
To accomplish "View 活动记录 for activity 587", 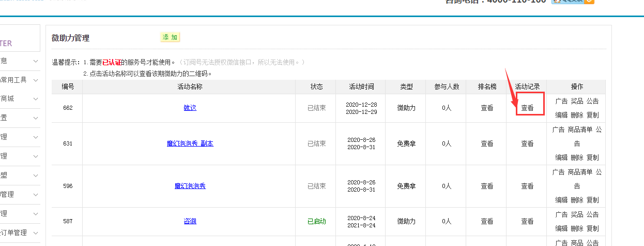I will pyautogui.click(x=527, y=221).
